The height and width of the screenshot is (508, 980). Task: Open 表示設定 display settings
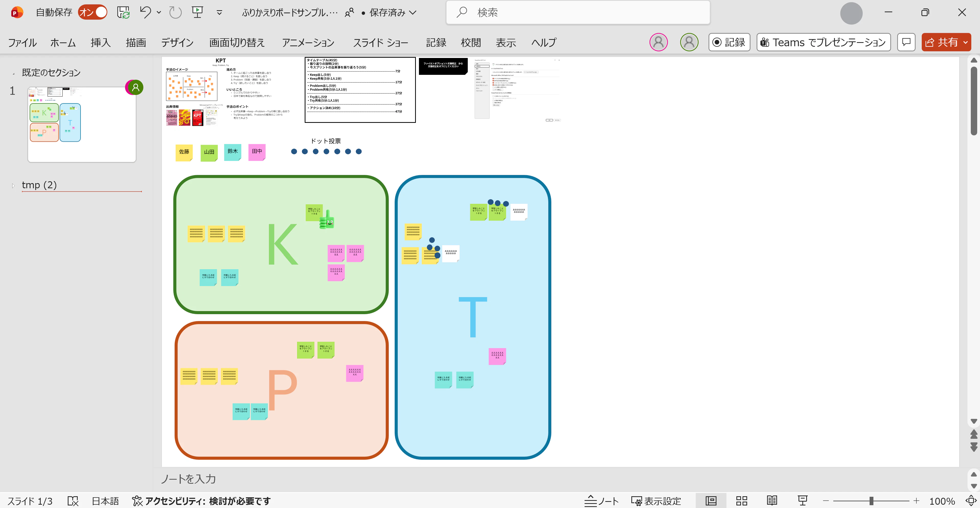(x=656, y=501)
